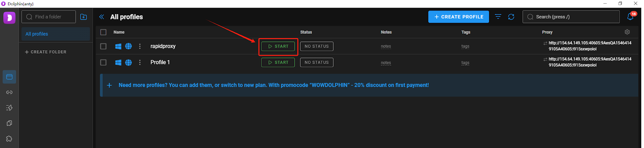
Task: Click the globe icon for rapidproxy
Action: 128,46
